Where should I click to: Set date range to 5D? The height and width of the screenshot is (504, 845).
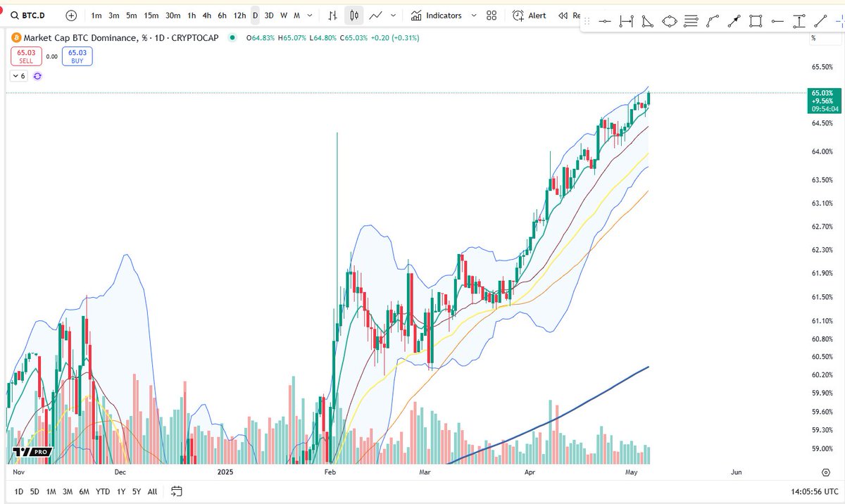pos(35,491)
